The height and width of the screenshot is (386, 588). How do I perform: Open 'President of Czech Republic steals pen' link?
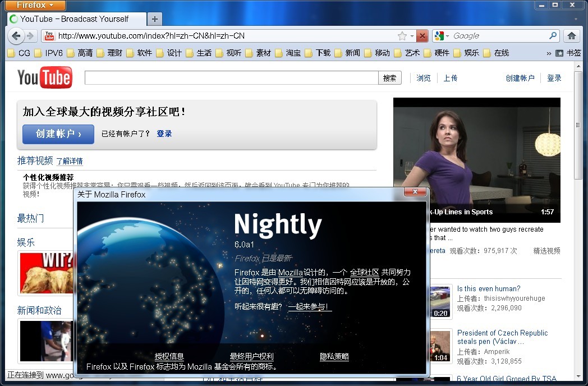[x=503, y=337]
